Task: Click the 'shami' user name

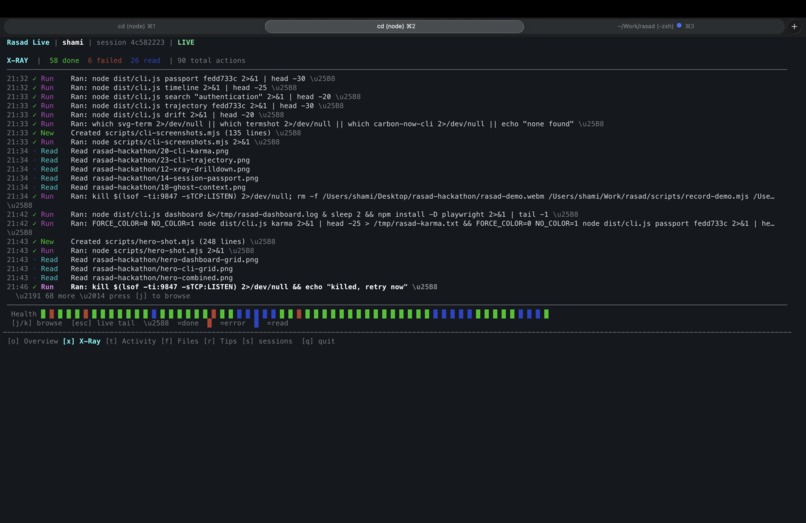Action: pos(72,43)
